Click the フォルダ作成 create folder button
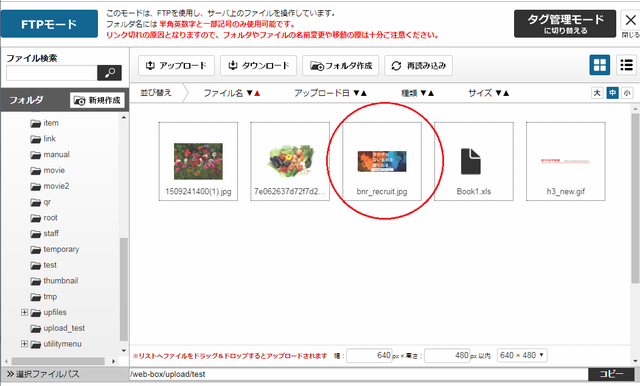The height and width of the screenshot is (386, 640). tap(340, 66)
